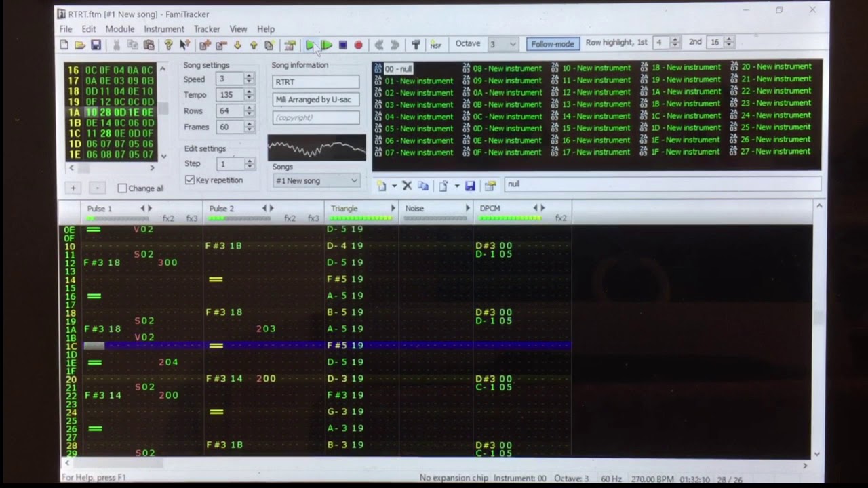Mute the Triangle channel header
This screenshot has height=488, width=868.
[x=344, y=209]
